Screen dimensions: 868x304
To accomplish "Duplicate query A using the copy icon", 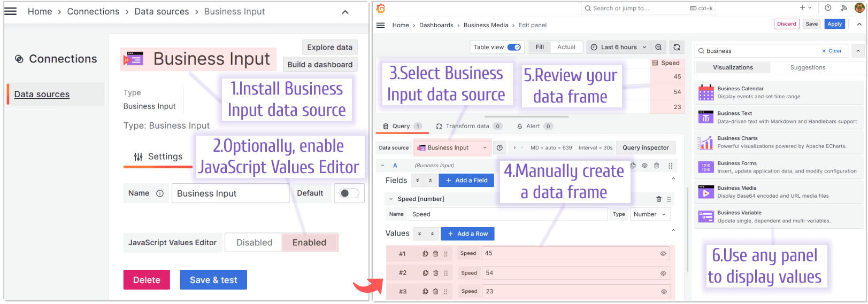I will 633,166.
